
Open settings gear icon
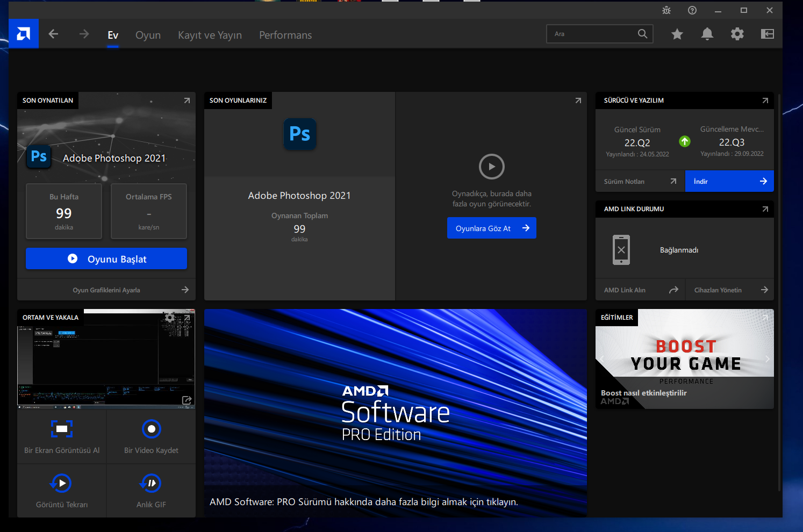click(737, 34)
